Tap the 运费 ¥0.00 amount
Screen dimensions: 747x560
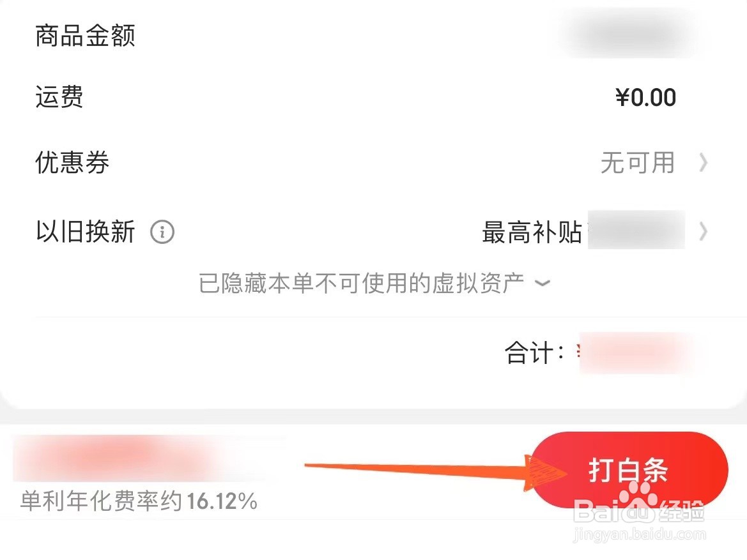645,98
